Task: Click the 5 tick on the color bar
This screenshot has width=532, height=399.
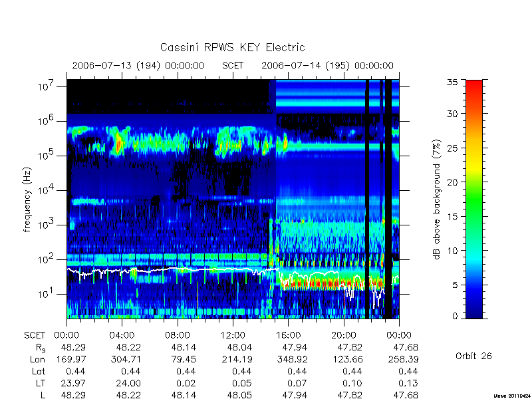Action: pyautogui.click(x=455, y=285)
